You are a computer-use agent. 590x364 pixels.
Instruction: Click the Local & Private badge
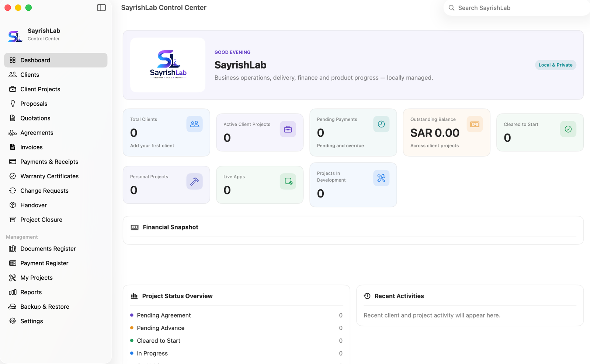click(x=555, y=65)
